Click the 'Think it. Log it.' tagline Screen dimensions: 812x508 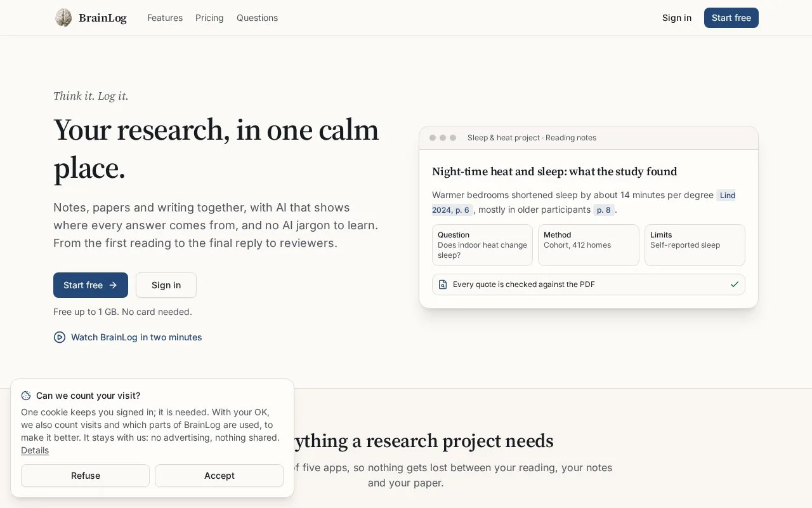click(91, 96)
